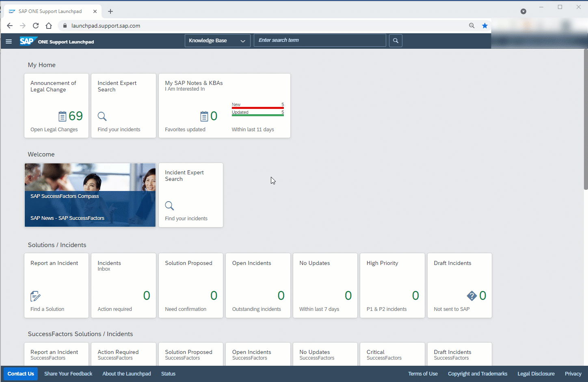
Task: Open the Chrome profile dropdown arrow
Action: pos(523,11)
